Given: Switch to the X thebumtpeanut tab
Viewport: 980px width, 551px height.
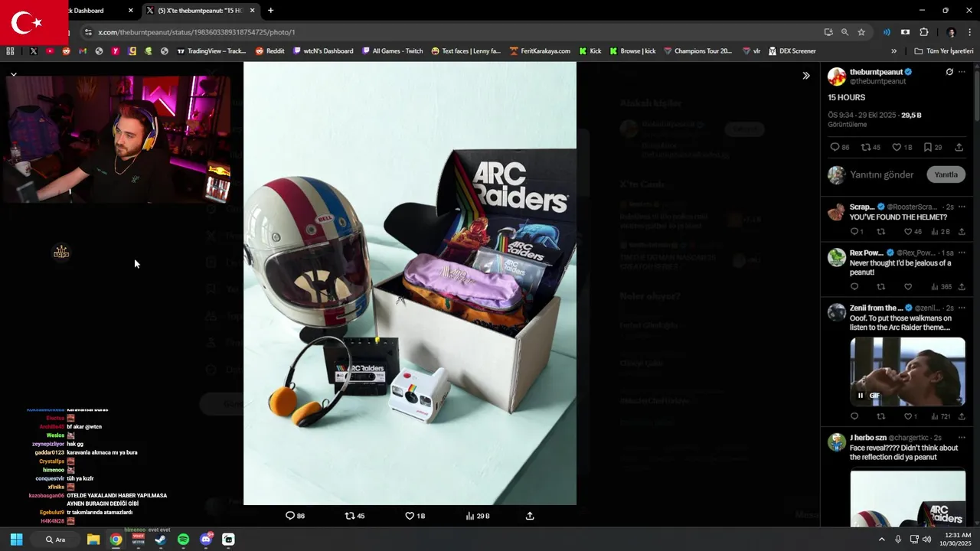Looking at the screenshot, I should point(201,11).
